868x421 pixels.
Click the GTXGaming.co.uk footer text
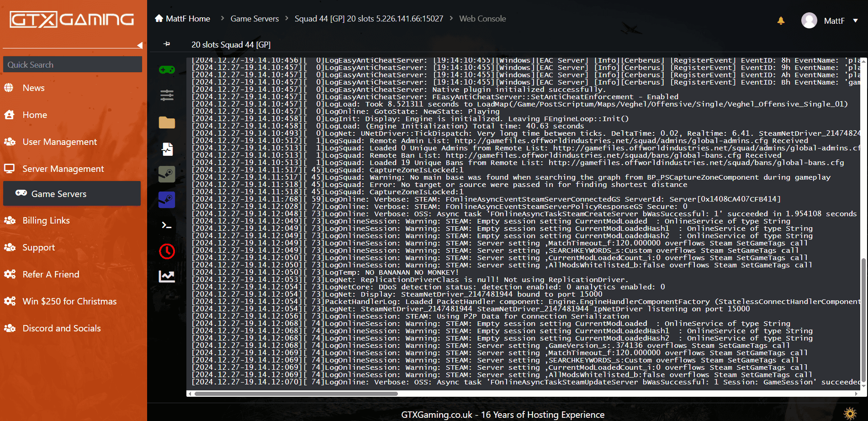[503, 415]
